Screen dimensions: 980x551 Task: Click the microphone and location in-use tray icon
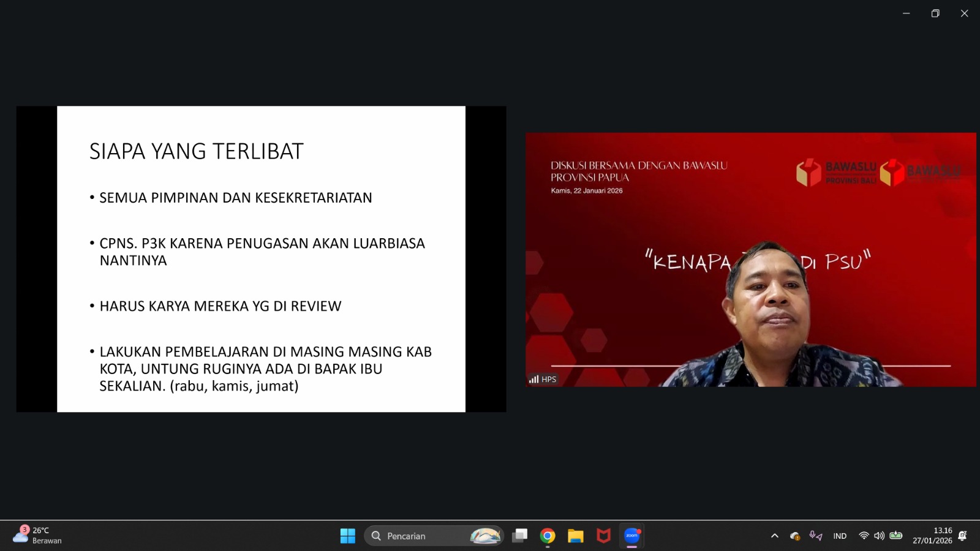(815, 536)
